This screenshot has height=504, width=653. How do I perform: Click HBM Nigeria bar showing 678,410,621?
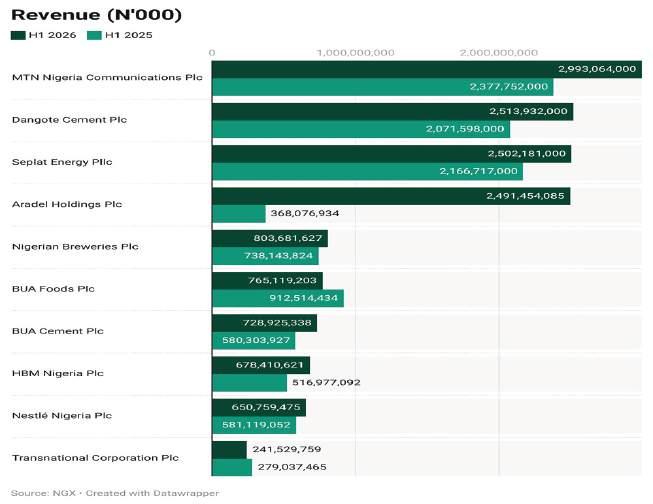[261, 365]
